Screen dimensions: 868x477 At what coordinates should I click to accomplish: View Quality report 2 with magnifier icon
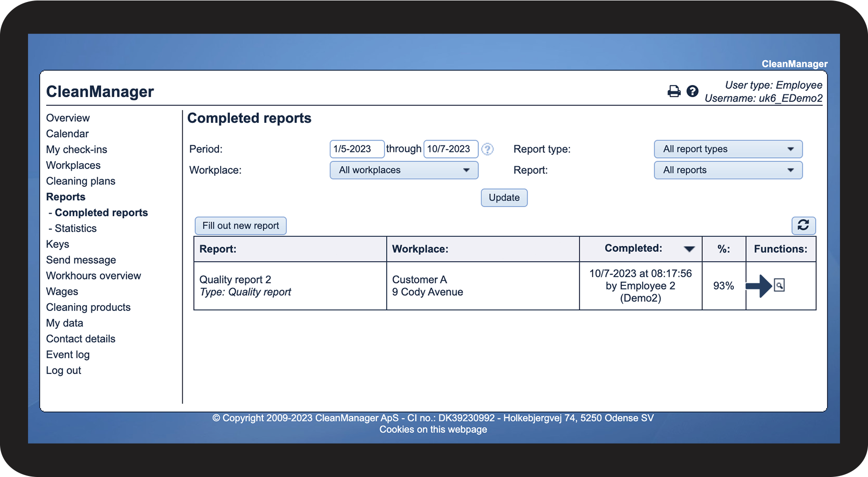pos(779,285)
